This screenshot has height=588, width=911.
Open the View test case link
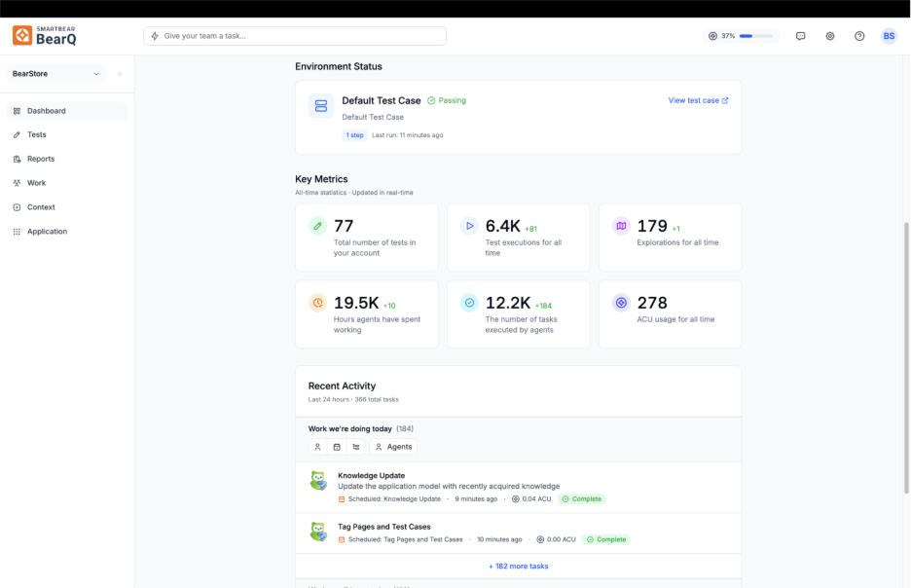(698, 100)
